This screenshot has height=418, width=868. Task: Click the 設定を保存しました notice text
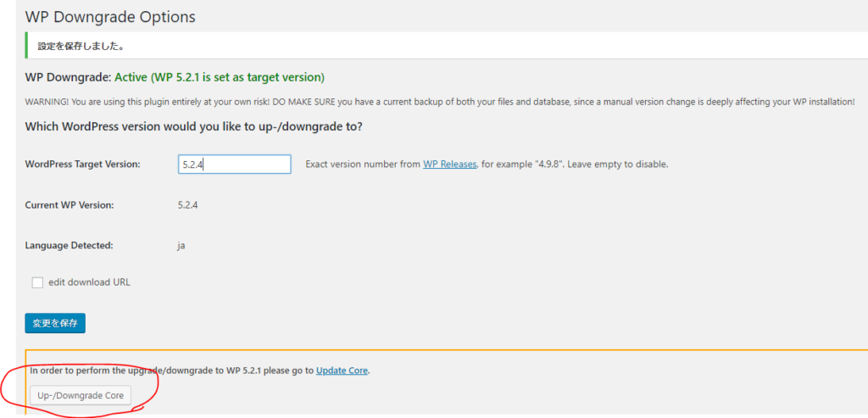pyautogui.click(x=81, y=46)
